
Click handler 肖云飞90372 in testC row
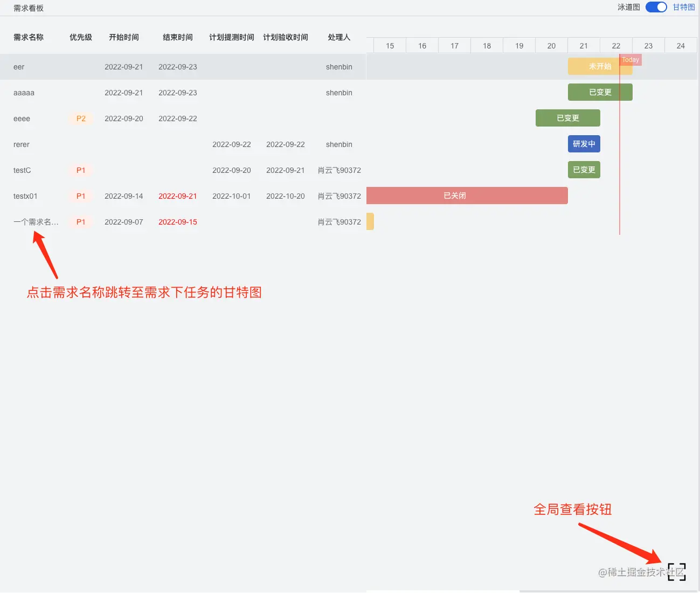pyautogui.click(x=339, y=170)
